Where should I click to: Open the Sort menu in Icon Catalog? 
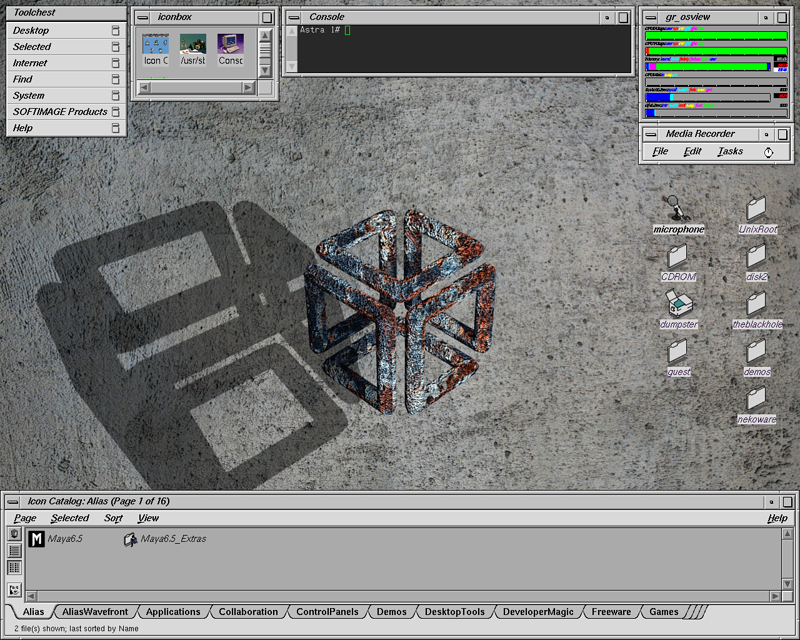coord(113,518)
